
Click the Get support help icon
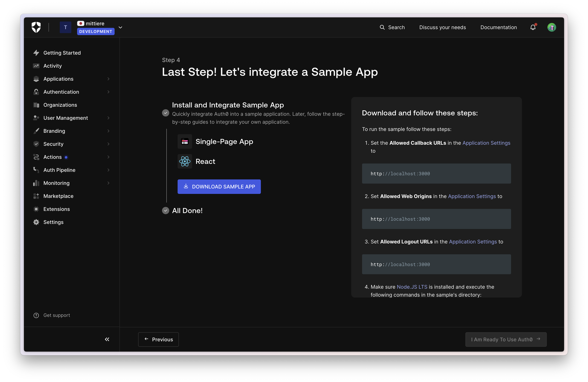[x=36, y=315]
